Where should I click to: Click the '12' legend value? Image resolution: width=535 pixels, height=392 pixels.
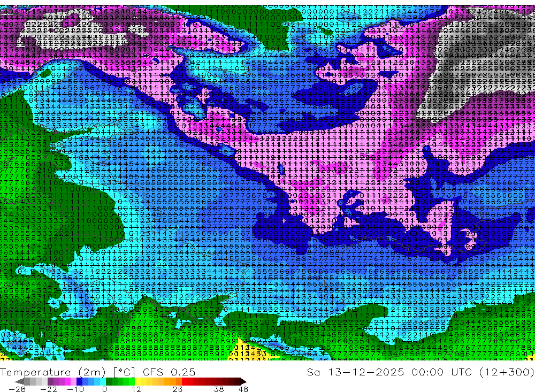point(136,389)
